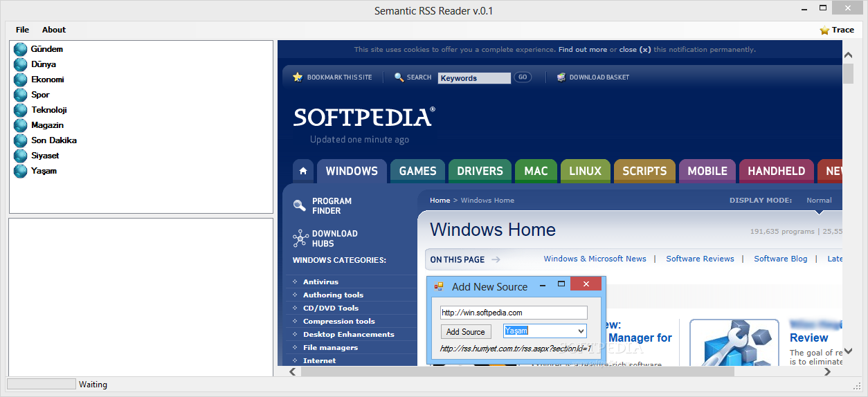Click the Home breadcrumb link
The width and height of the screenshot is (868, 397).
[440, 201]
